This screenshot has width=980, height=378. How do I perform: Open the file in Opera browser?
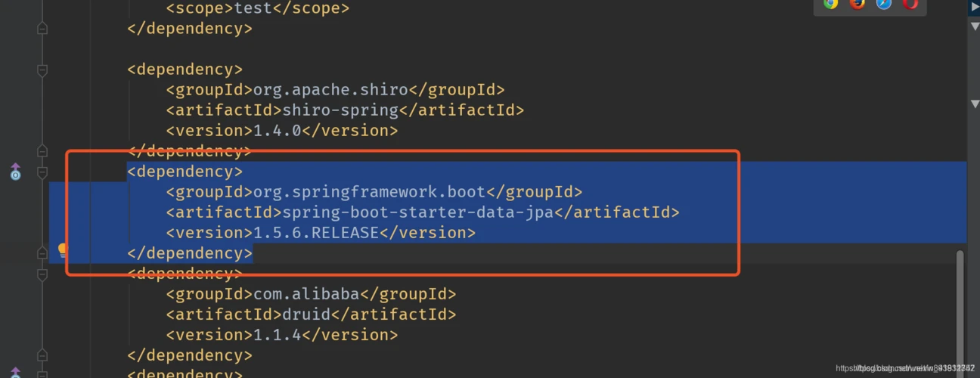click(910, 3)
